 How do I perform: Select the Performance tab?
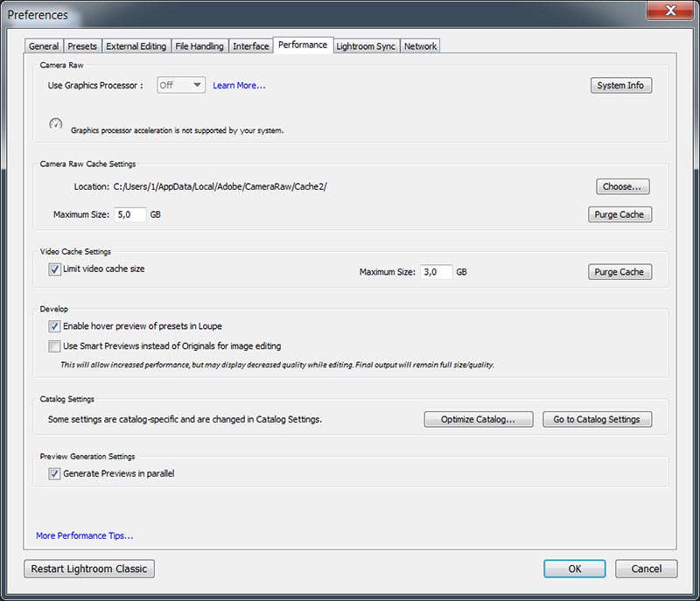point(303,45)
